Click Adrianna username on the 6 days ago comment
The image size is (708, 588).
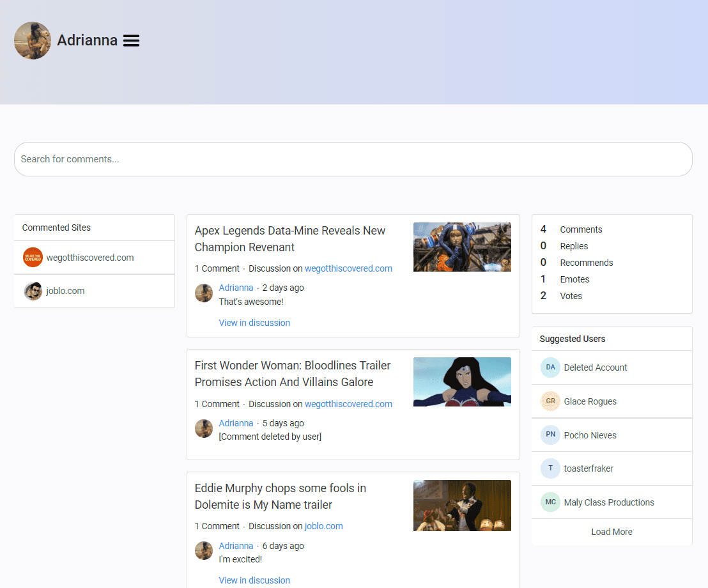tap(236, 546)
